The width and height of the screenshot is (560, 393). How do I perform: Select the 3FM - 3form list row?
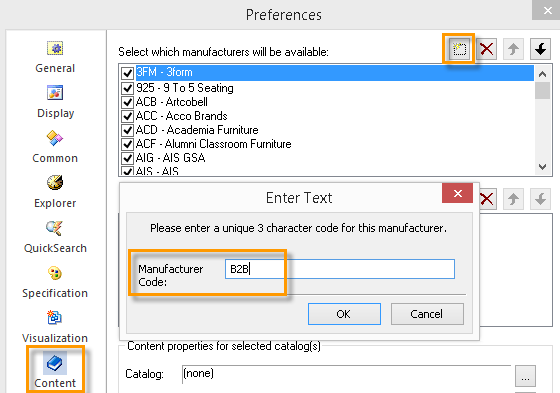click(335, 73)
